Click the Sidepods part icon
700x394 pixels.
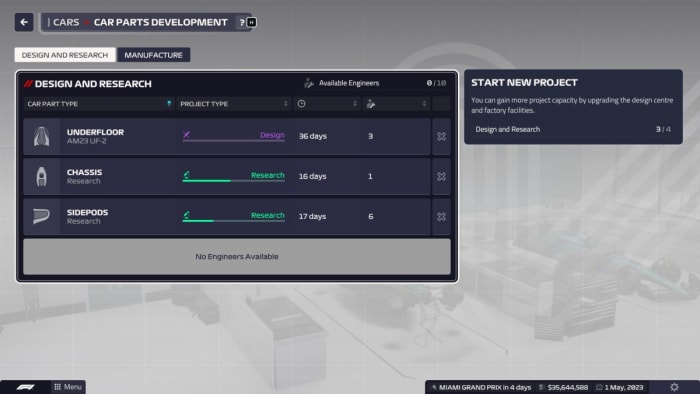click(x=42, y=216)
